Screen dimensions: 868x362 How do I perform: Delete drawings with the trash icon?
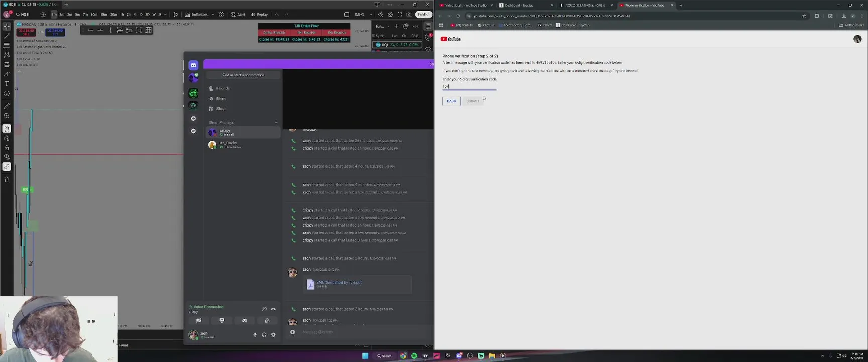(x=7, y=179)
